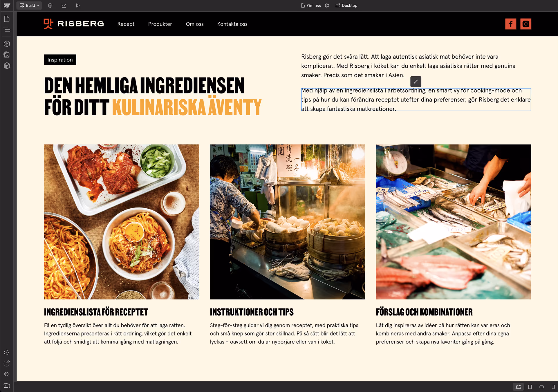Open the Assets image icon
Viewport: 558px width, 392px height.
point(7,55)
